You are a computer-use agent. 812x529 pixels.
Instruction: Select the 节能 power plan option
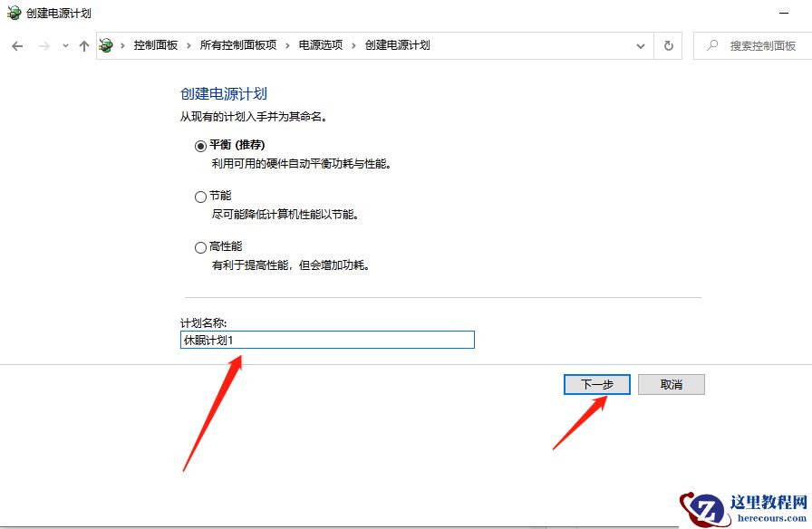pos(200,197)
